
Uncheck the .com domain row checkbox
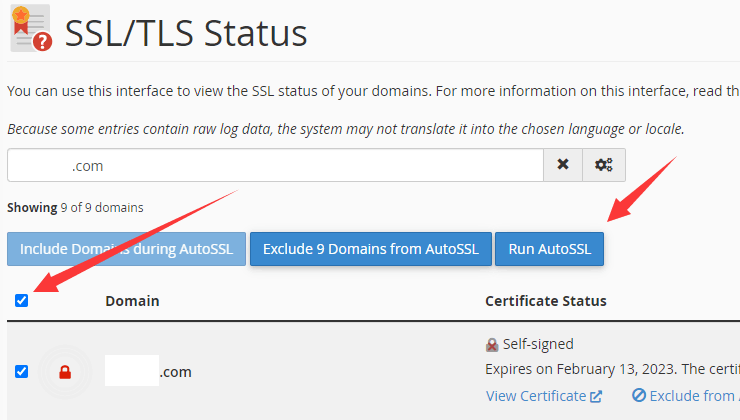[22, 371]
